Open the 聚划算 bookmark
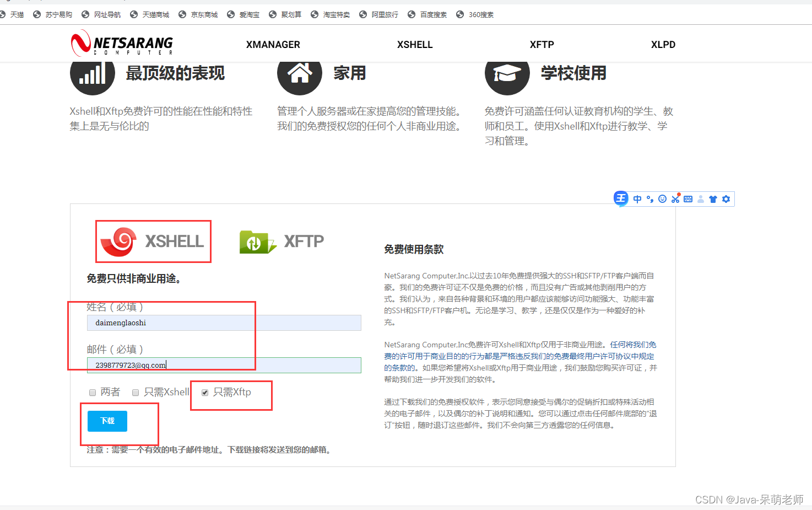The width and height of the screenshot is (812, 510). (x=285, y=15)
